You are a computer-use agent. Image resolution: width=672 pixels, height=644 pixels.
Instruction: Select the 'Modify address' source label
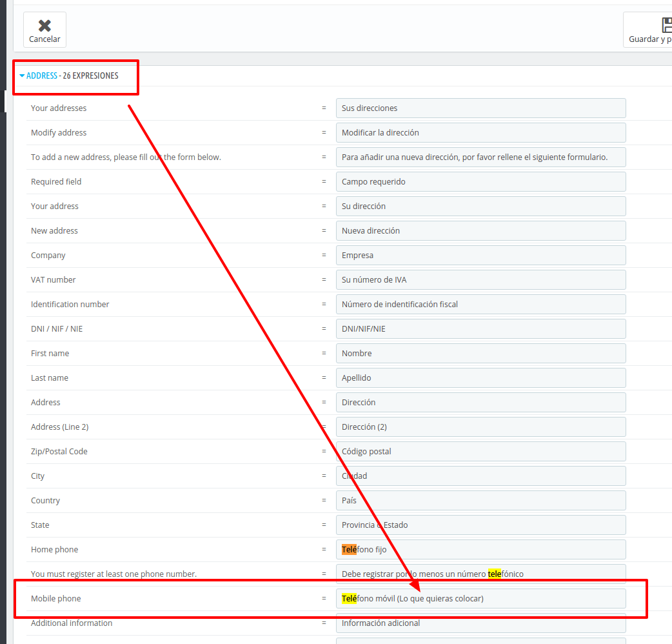pyautogui.click(x=59, y=132)
